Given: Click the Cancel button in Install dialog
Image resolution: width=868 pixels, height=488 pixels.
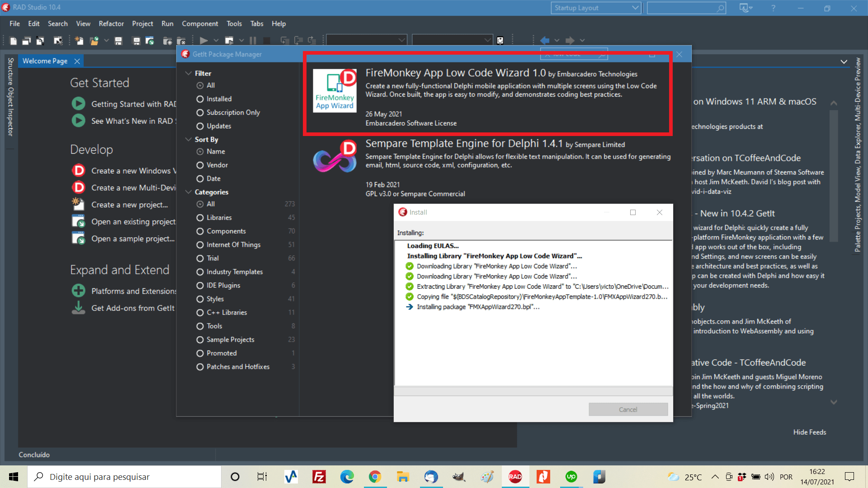Looking at the screenshot, I should point(628,409).
